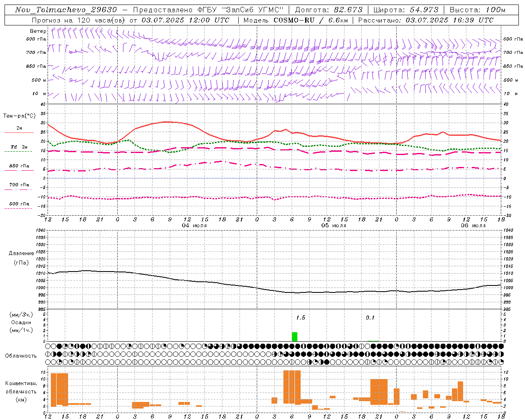Click the Ветер wind panel label
The width and height of the screenshot is (525, 420).
[x=38, y=31]
